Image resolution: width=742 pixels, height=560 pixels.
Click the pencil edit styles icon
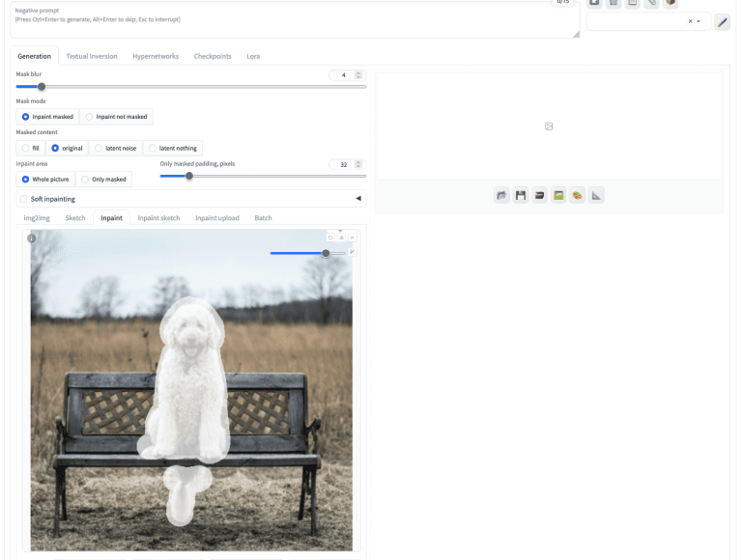(722, 22)
